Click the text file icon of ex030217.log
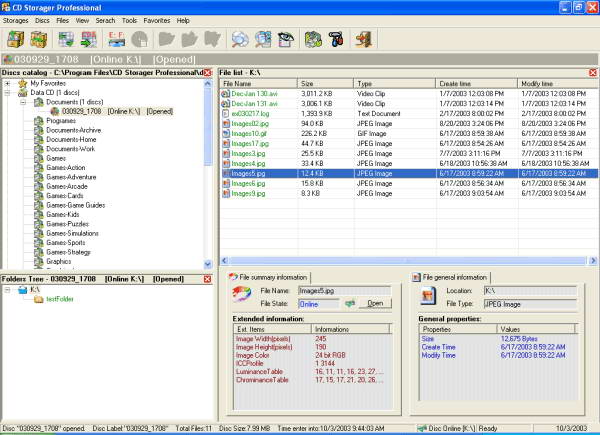 coord(226,114)
